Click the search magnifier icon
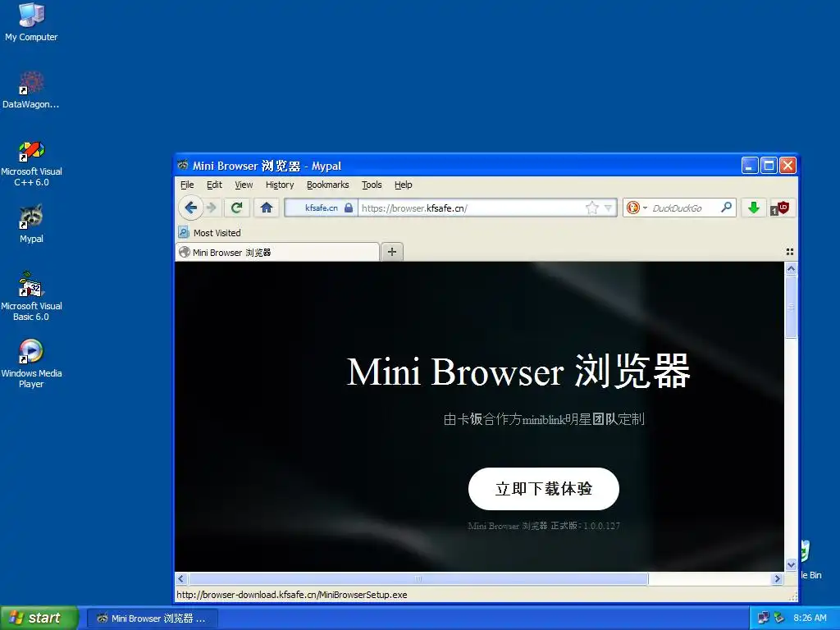Image resolution: width=840 pixels, height=630 pixels. point(727,208)
